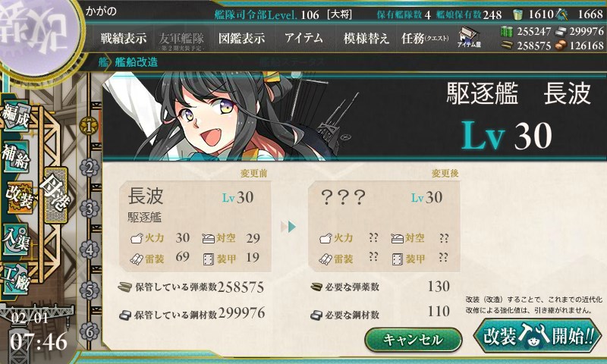Screen dimensions: 607x364
Task: Open the アイテム menu item
Action: tap(304, 38)
